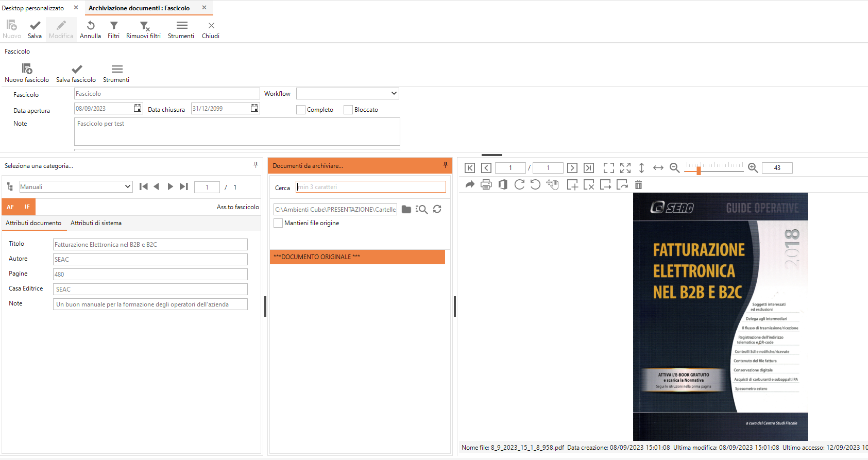Click the Titolo attribute field
868x460 pixels.
(x=150, y=244)
